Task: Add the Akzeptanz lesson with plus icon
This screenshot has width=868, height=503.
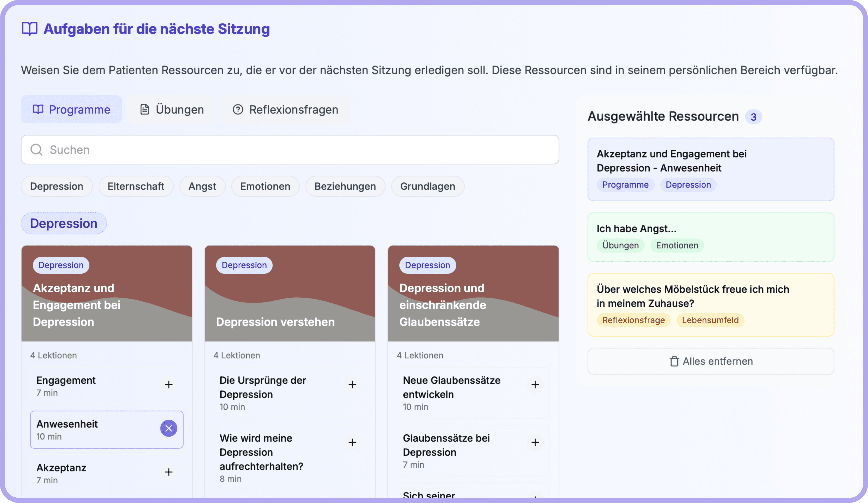Action: click(168, 472)
